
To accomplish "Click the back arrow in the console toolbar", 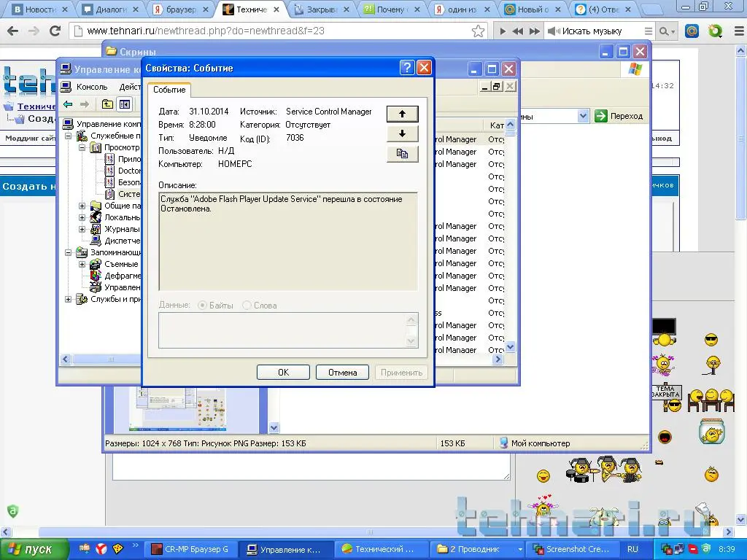I will (68, 104).
